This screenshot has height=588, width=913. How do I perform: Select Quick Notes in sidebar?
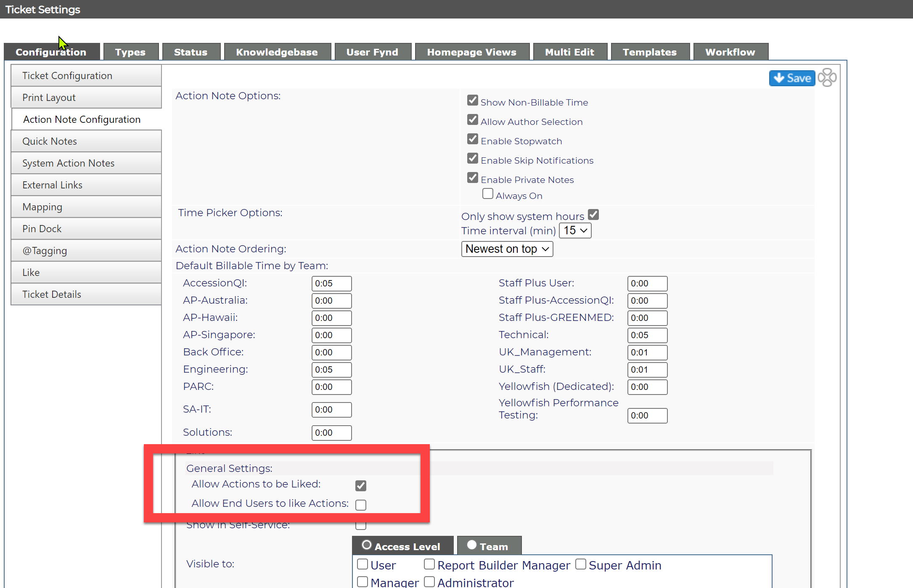86,141
